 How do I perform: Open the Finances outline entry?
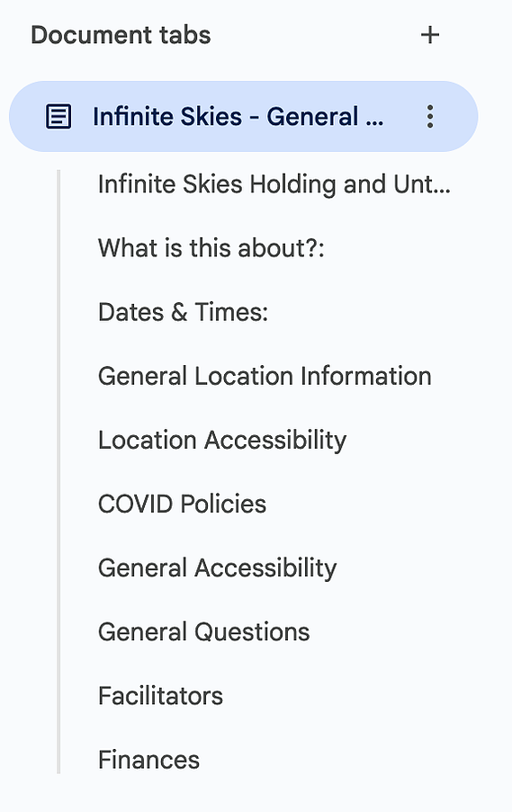click(148, 760)
